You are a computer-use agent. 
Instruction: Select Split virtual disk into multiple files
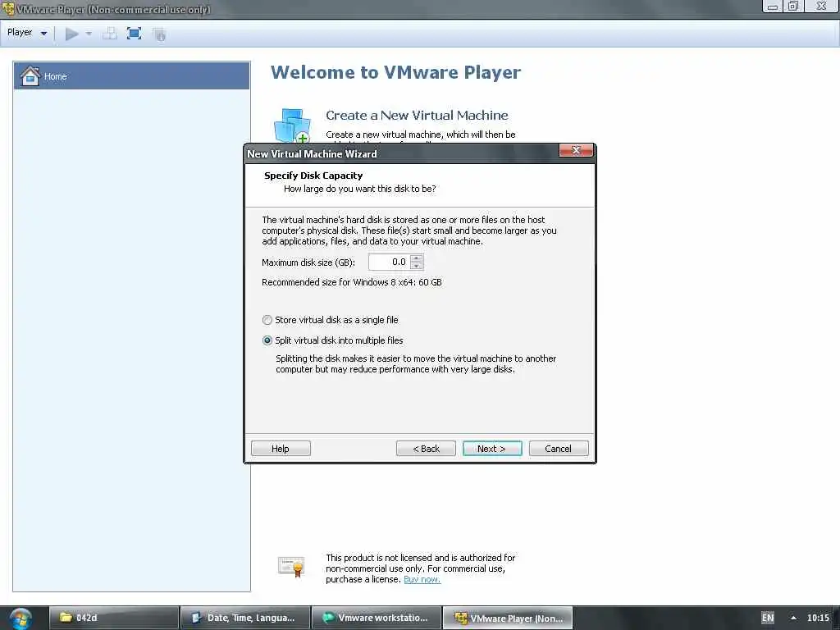[333, 340]
